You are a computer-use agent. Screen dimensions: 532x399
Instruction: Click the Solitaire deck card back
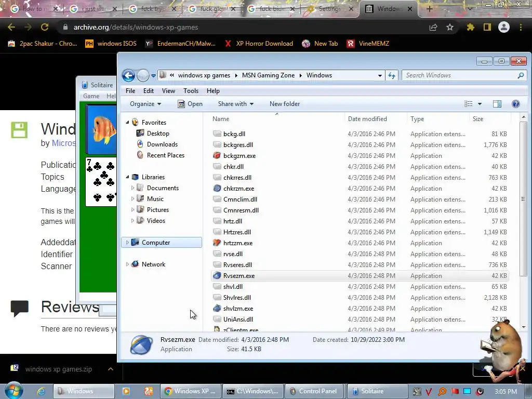(101, 129)
